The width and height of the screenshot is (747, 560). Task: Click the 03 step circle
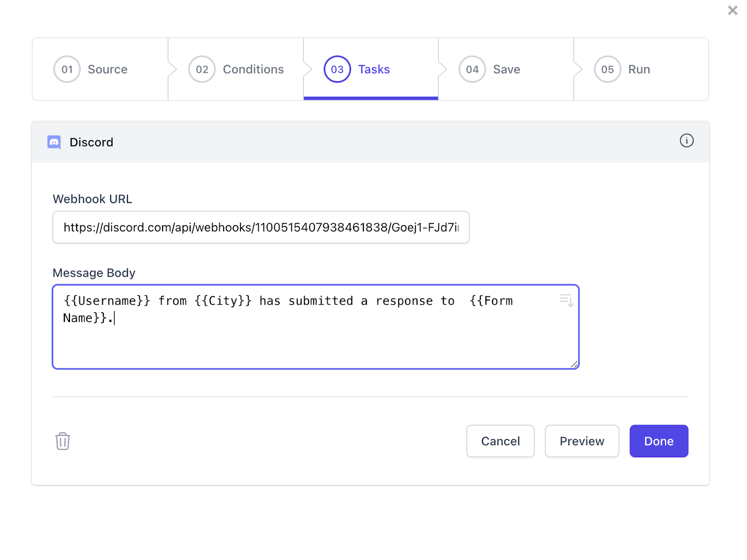337,70
